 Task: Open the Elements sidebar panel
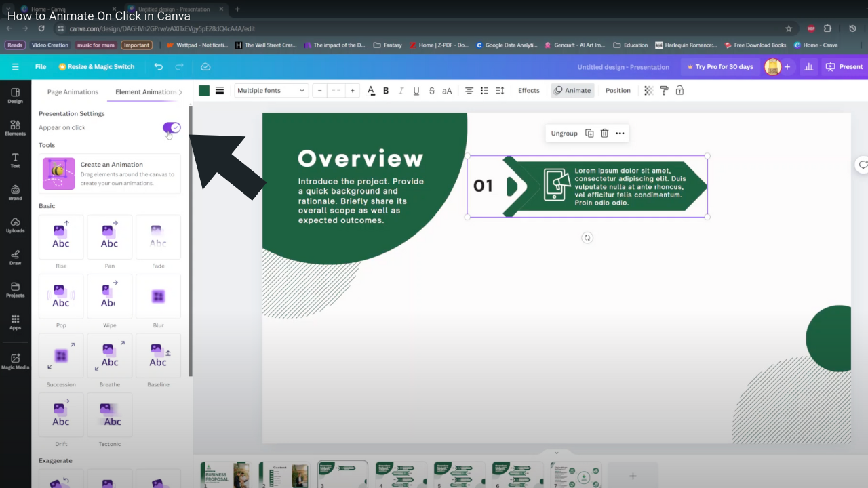[x=15, y=128]
